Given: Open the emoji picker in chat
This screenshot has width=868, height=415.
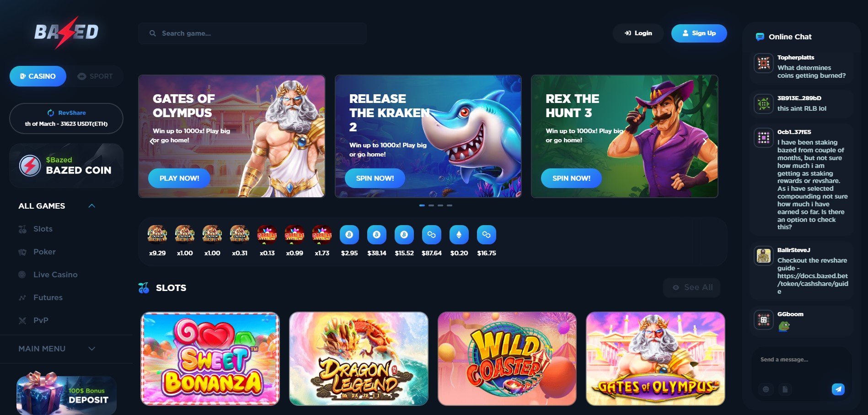Looking at the screenshot, I should [x=766, y=389].
